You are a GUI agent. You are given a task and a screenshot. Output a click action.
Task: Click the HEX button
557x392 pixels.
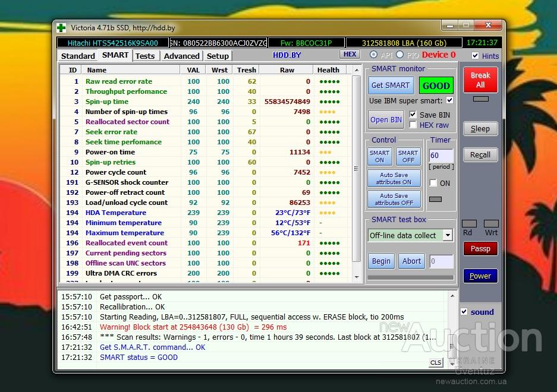point(350,54)
